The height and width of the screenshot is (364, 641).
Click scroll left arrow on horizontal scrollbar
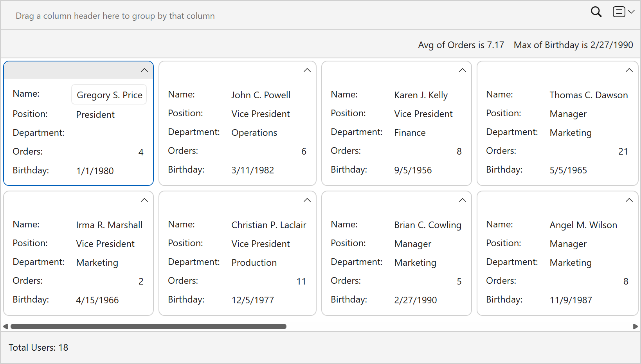click(x=5, y=326)
